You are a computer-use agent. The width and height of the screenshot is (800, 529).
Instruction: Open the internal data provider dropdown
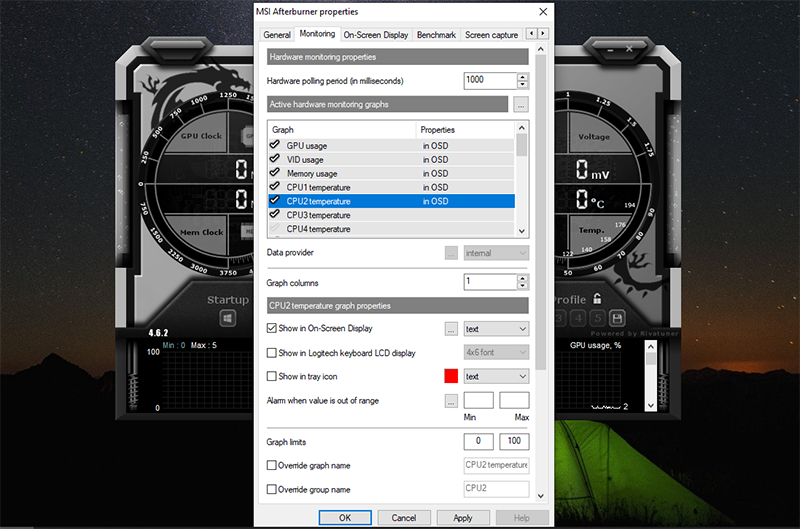coord(496,253)
